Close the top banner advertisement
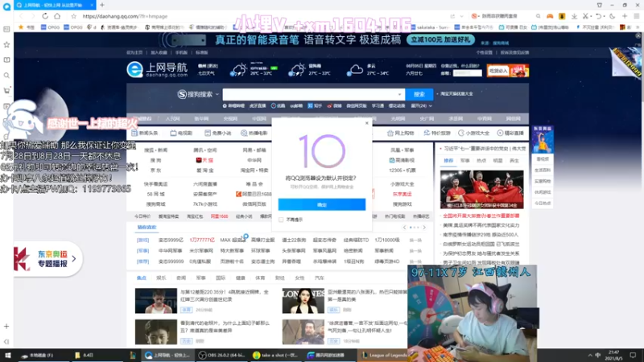The image size is (644, 362). [638, 35]
